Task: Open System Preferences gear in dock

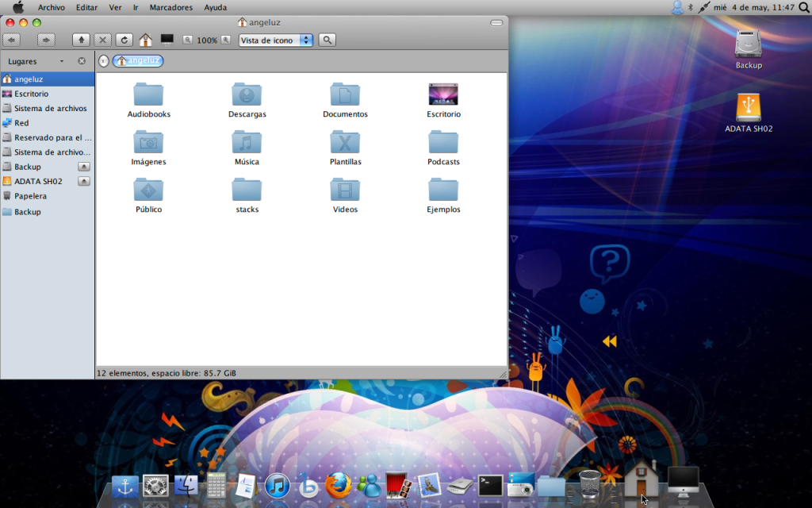Action: click(x=156, y=487)
